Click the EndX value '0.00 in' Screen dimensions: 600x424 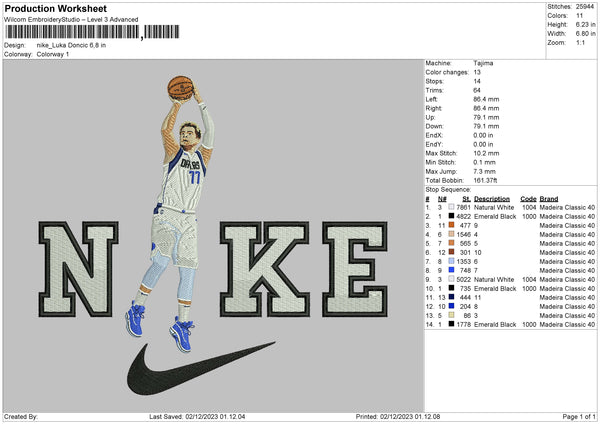click(483, 135)
